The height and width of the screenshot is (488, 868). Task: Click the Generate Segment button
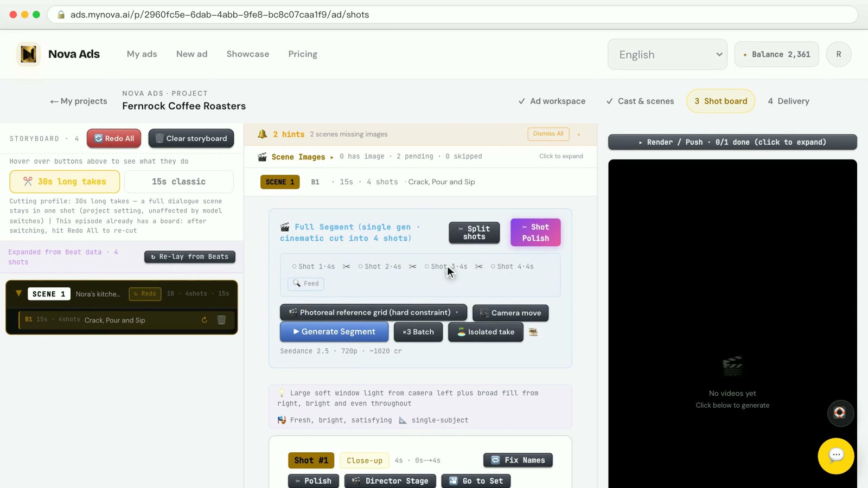(334, 332)
